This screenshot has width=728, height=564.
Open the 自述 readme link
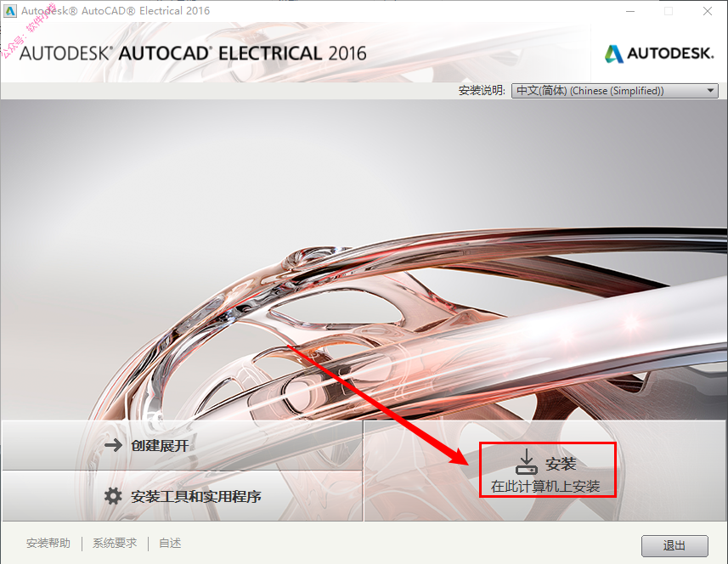(x=170, y=543)
